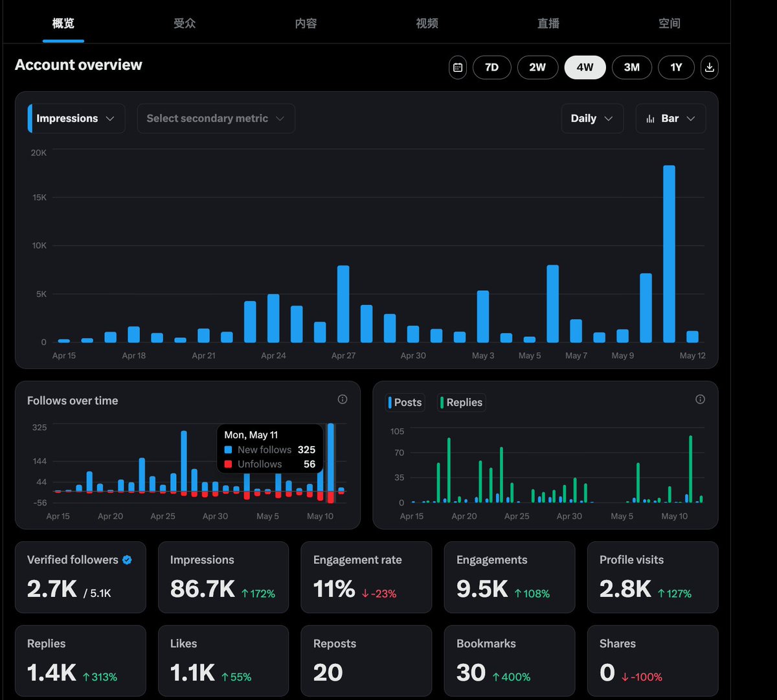
Task: Open the Engagement rate card
Action: click(366, 578)
